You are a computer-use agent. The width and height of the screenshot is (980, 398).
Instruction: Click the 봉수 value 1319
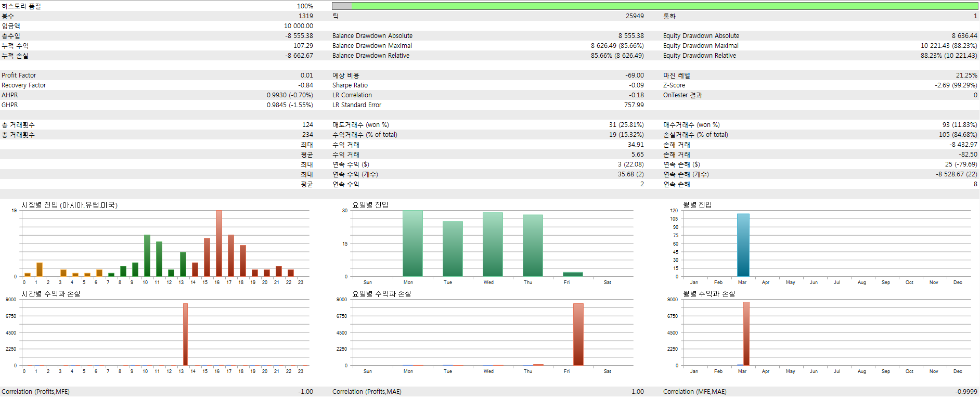coord(306,16)
